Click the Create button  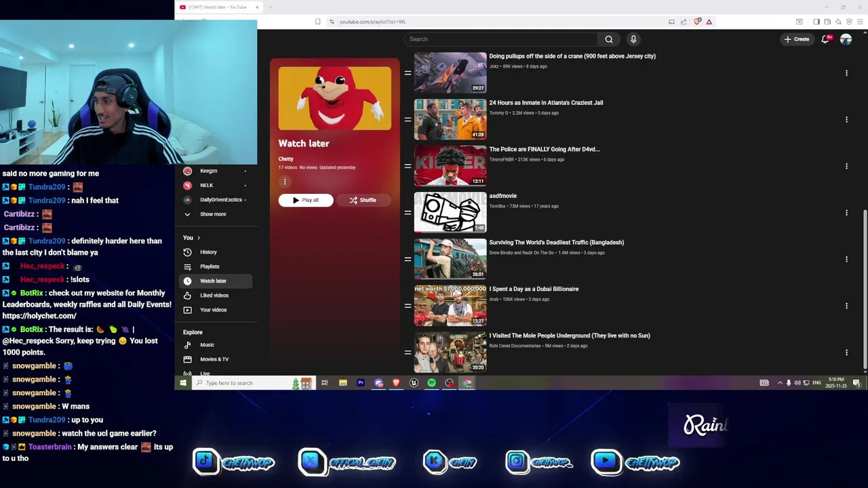pos(797,39)
